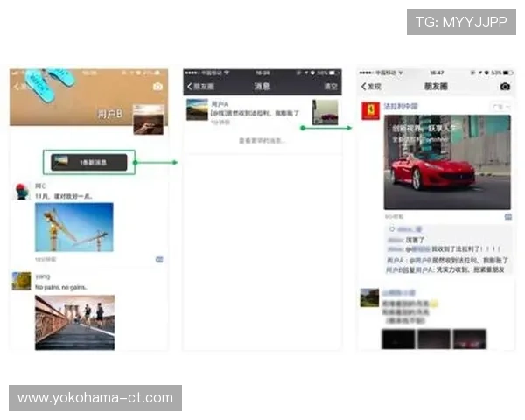
Task: Open the '1条新消息' new message notification
Action: coord(89,162)
